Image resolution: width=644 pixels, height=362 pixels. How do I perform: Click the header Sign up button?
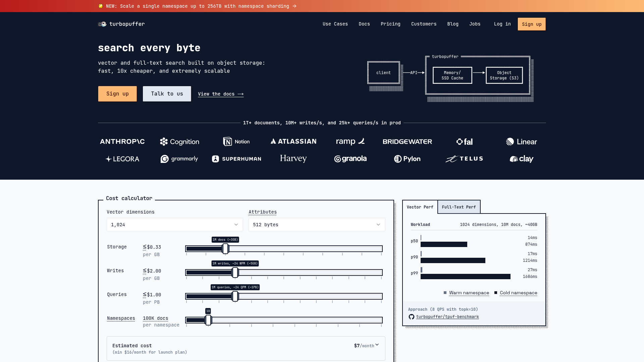point(532,24)
